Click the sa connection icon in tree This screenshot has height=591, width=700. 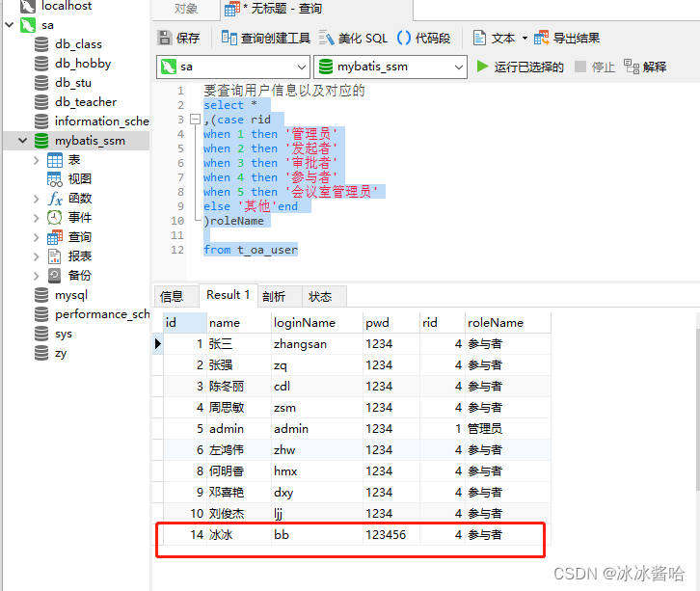tap(28, 25)
